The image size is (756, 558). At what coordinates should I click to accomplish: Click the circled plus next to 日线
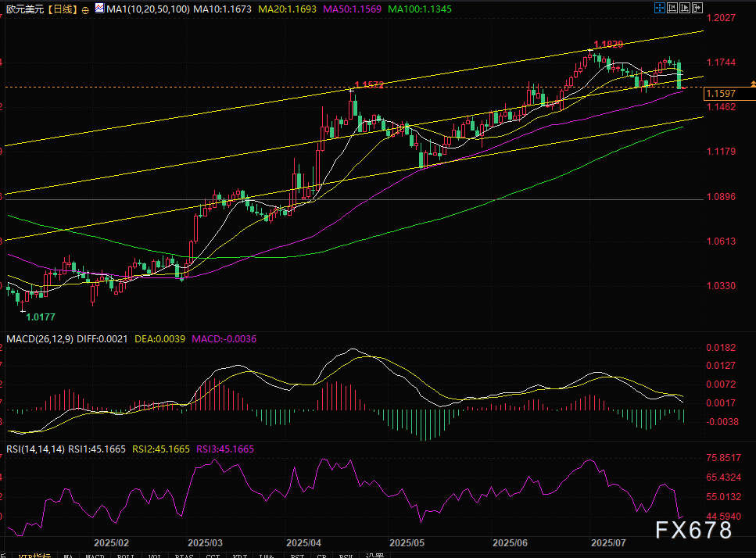coord(85,8)
